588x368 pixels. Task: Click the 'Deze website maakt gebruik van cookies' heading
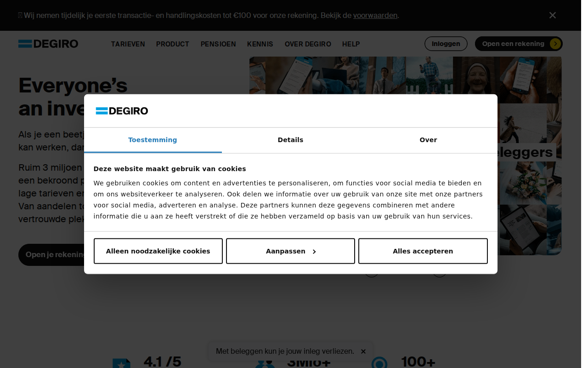click(170, 169)
